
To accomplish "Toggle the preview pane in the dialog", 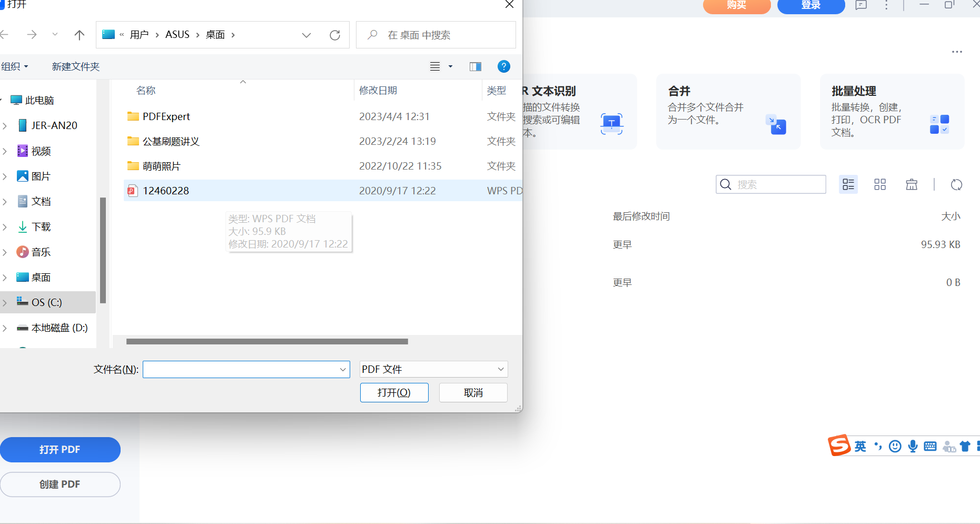I will 475,66.
